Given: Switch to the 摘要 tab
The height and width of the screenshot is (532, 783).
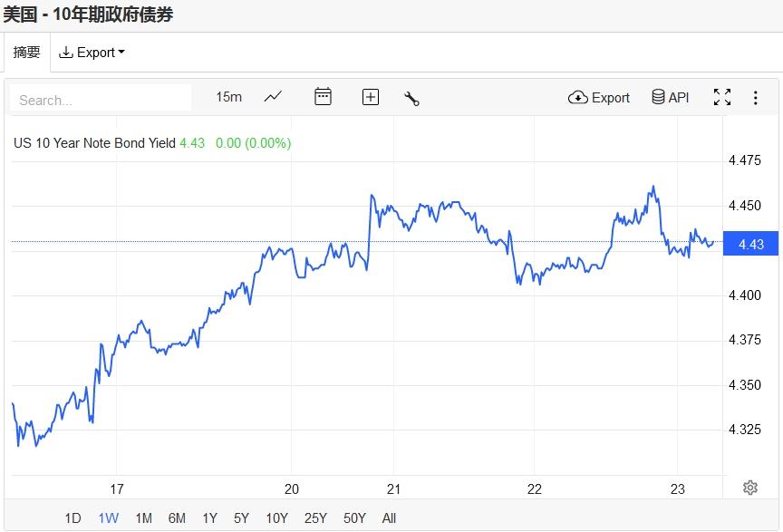Looking at the screenshot, I should 27,53.
